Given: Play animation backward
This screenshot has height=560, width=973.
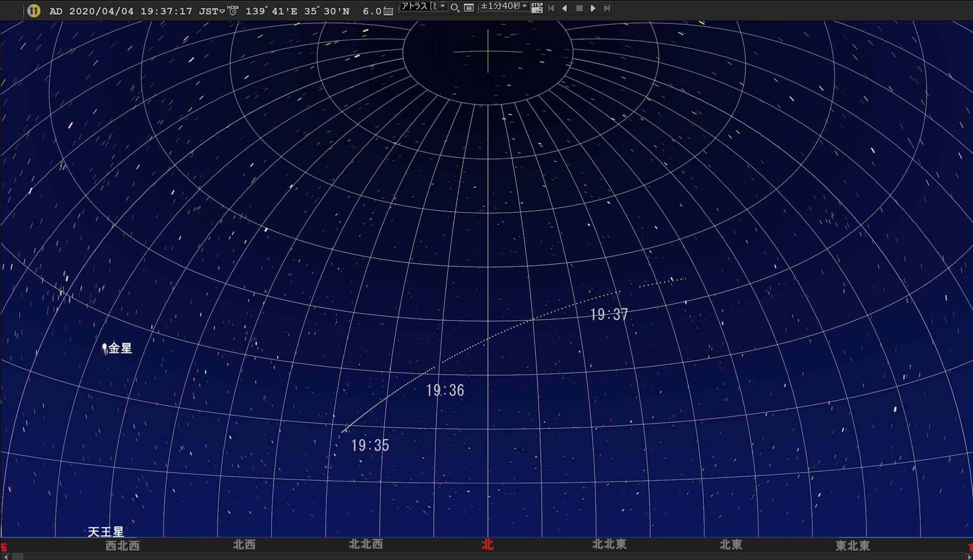Looking at the screenshot, I should [565, 8].
